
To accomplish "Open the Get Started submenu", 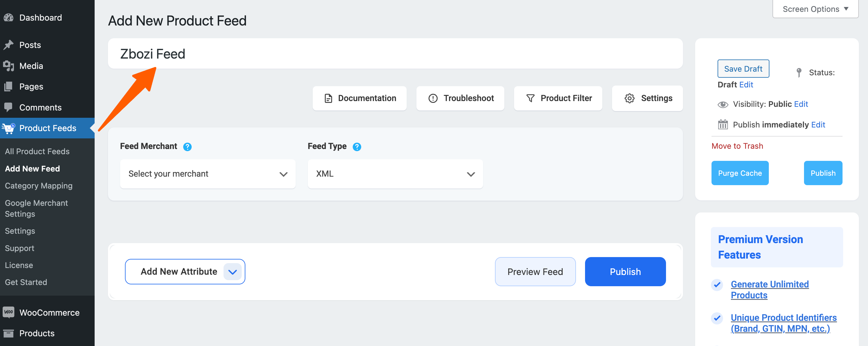I will click(x=26, y=282).
